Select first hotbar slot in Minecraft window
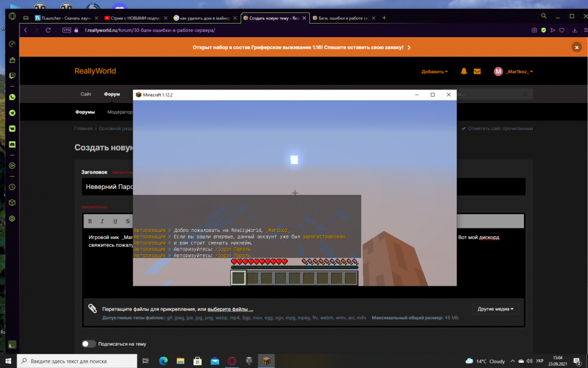Image resolution: width=588 pixels, height=368 pixels. 238,278
